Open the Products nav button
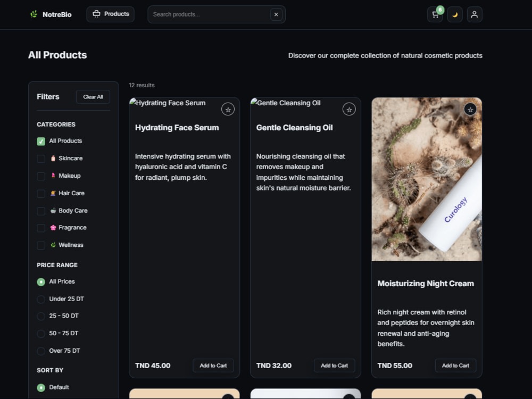 pos(110,14)
